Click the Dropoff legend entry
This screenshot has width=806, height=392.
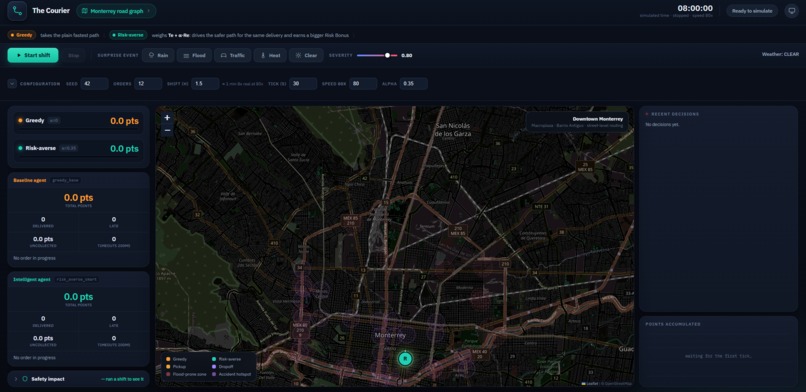pyautogui.click(x=222, y=367)
